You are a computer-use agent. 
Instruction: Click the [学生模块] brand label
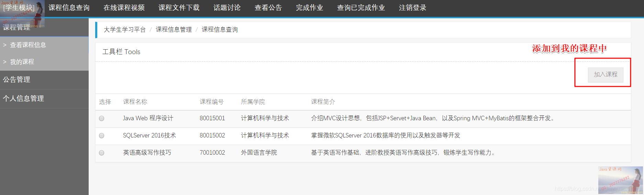pos(19,8)
